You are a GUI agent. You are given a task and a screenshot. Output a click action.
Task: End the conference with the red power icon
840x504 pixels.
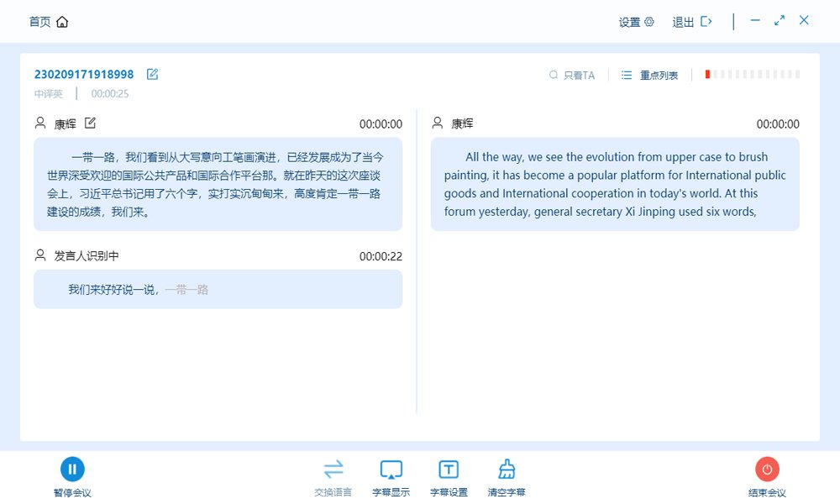(767, 469)
